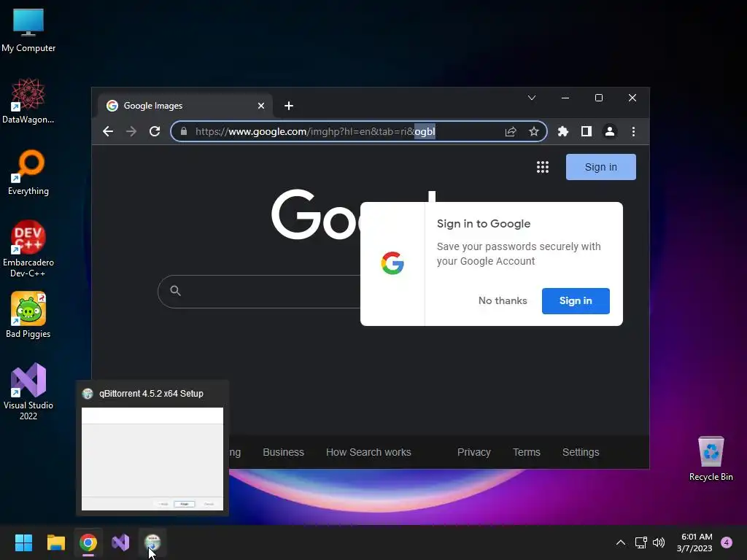Open the Windows Start menu
The height and width of the screenshot is (560, 747).
(23, 542)
